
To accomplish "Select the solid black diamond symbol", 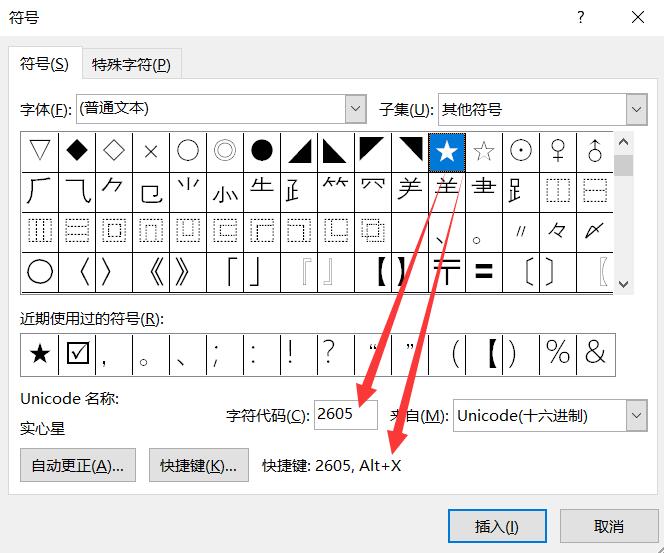I will (x=77, y=152).
